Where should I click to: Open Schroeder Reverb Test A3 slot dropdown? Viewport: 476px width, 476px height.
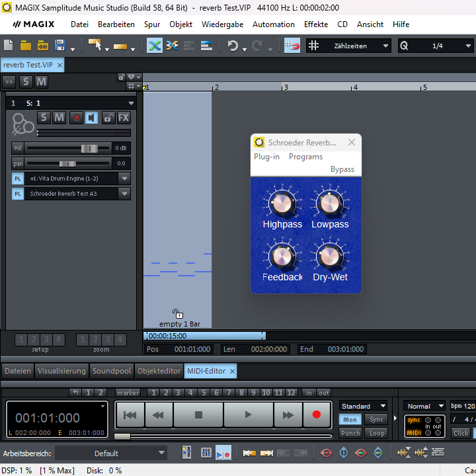click(x=124, y=194)
